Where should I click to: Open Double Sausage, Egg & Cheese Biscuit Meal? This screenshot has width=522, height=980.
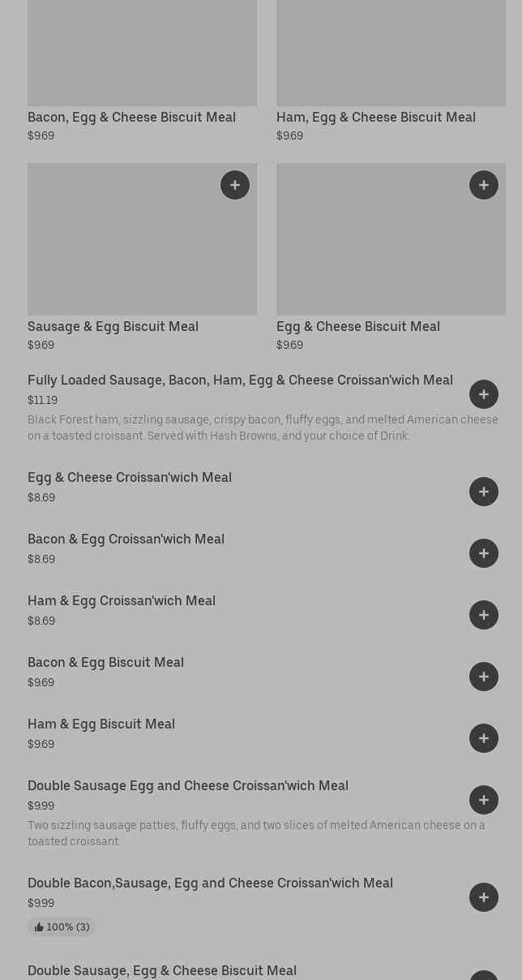162,970
